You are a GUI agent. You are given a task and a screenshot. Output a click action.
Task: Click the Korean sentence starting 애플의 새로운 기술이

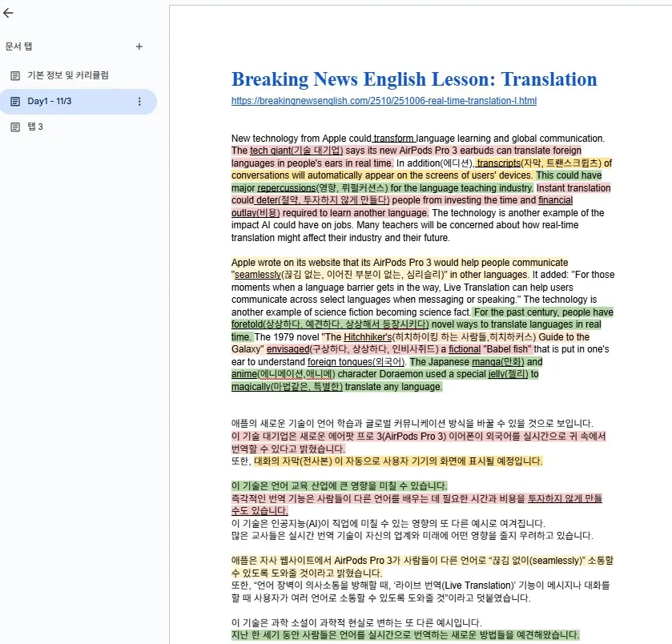tap(412, 424)
